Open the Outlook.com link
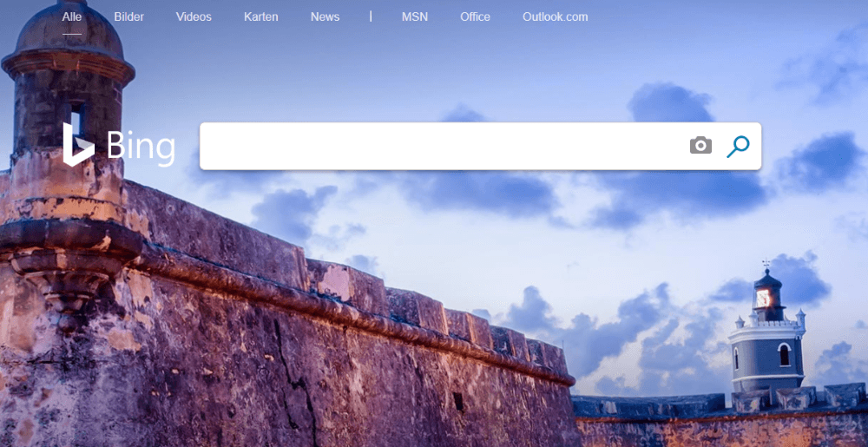Viewport: 868px width, 447px height. point(556,16)
